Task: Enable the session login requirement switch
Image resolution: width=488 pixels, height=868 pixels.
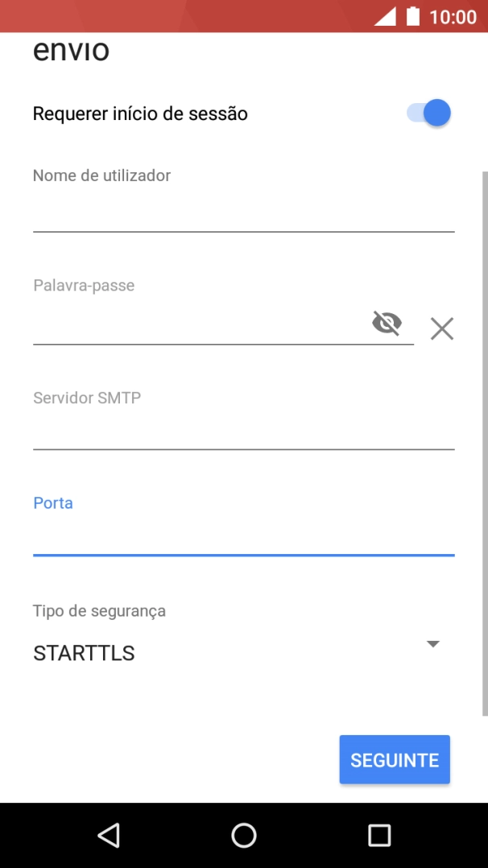Action: (427, 113)
